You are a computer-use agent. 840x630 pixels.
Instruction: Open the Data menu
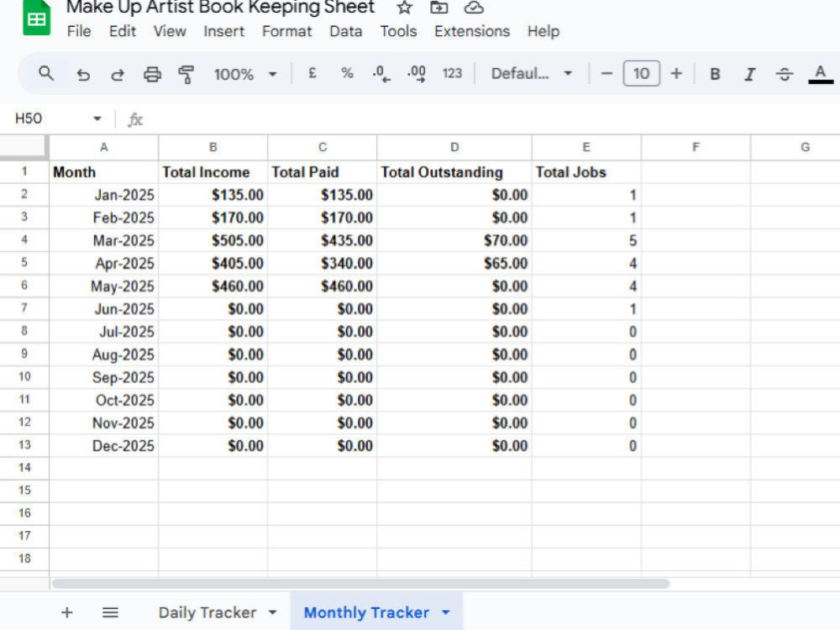(345, 31)
